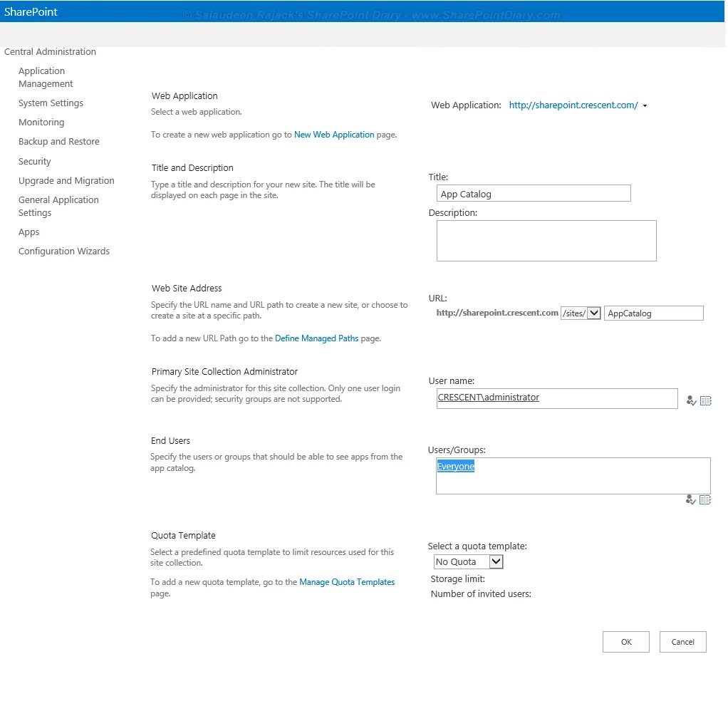The image size is (728, 716).
Task: Click the Storage limit label
Action: point(458,579)
